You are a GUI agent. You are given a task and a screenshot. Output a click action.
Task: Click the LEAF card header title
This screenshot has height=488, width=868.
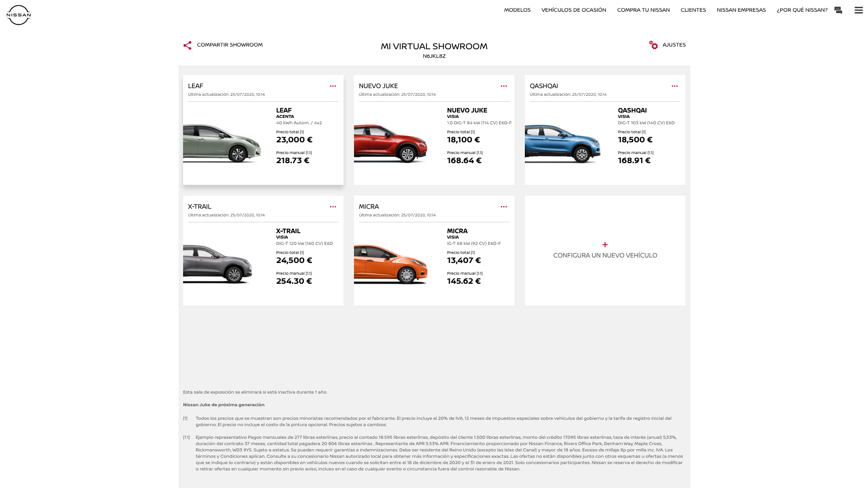[195, 86]
